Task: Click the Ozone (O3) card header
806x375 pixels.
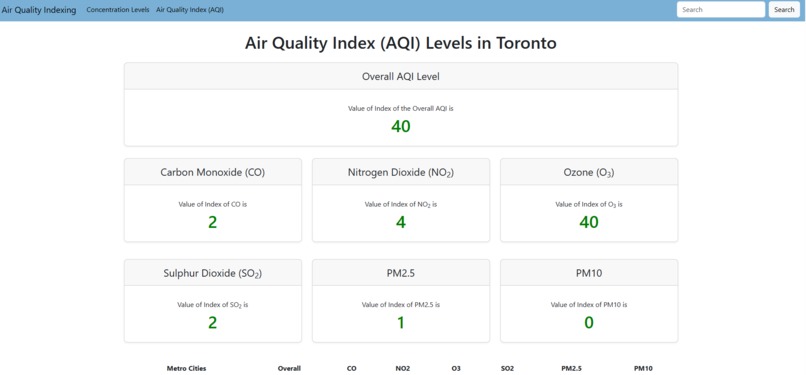Action: [589, 172]
